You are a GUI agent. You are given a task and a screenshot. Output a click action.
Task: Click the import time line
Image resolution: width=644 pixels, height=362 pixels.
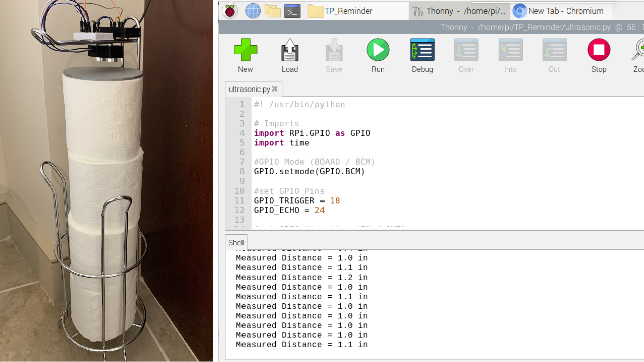282,143
